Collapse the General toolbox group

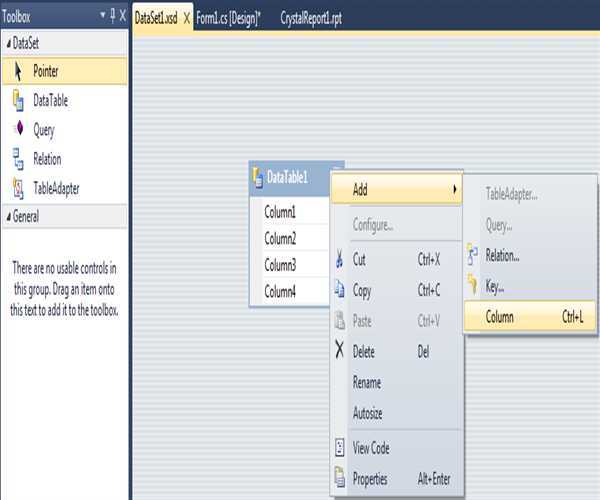point(5,217)
